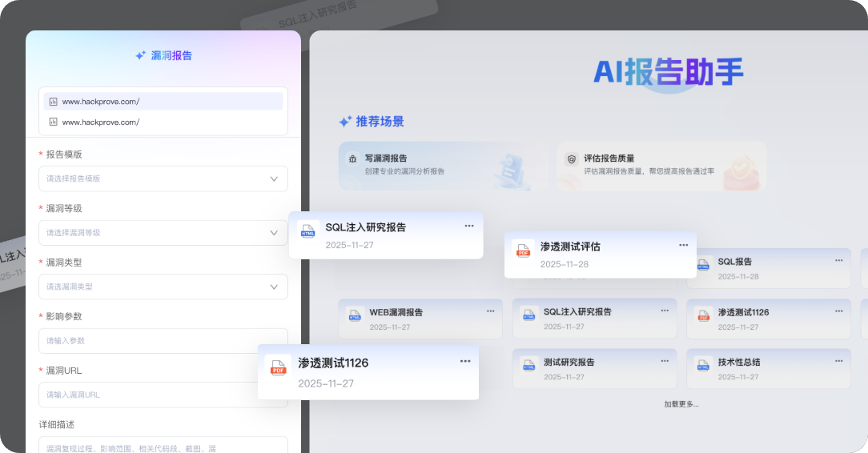Click the bug icon beside 写漏洞报告
Screen dimensions: 868x453
click(353, 159)
